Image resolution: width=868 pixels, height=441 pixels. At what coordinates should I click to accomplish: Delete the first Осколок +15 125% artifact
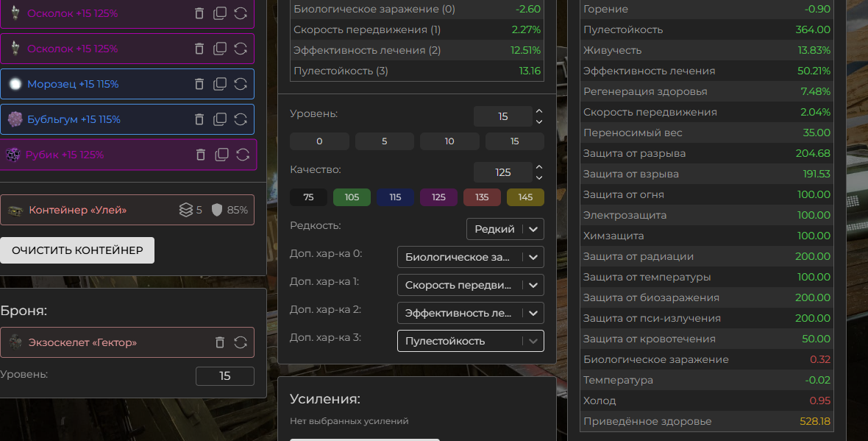click(199, 13)
